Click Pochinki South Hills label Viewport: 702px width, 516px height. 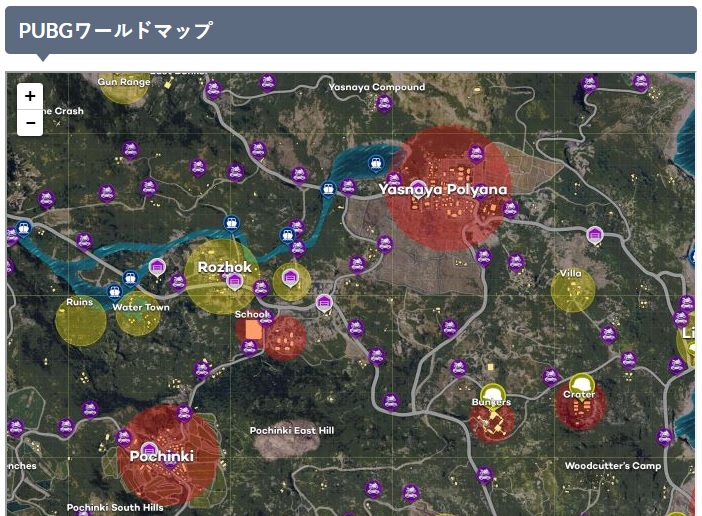tap(115, 507)
